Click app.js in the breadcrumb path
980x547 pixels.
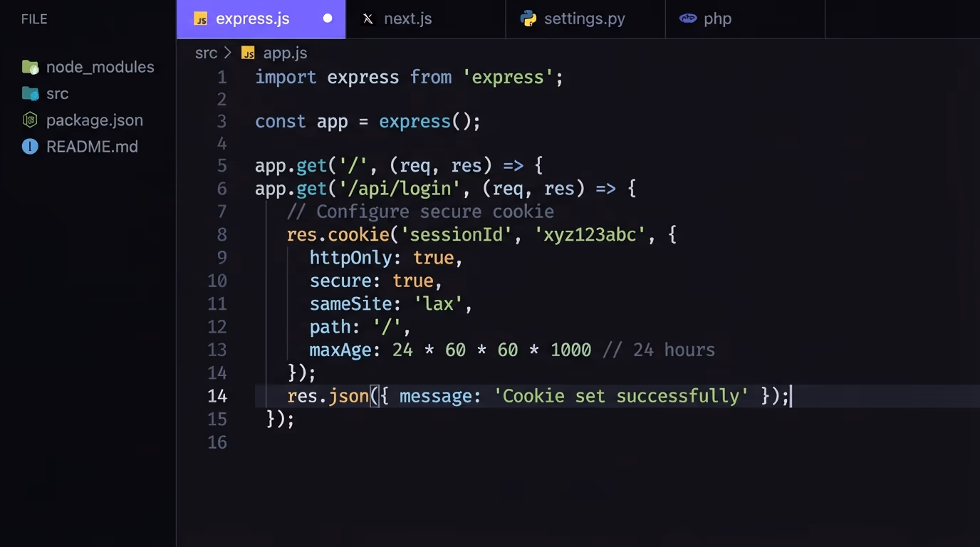click(x=285, y=53)
